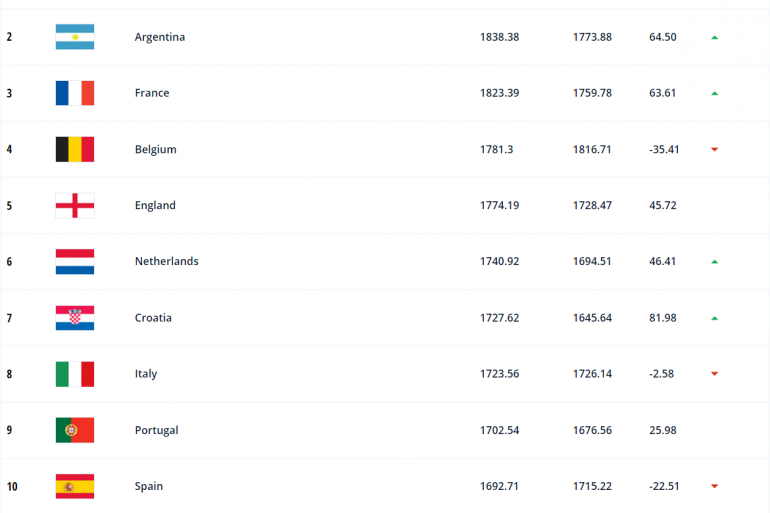Click the England flag icon
Viewport: 770px width, 513px height.
pos(74,205)
